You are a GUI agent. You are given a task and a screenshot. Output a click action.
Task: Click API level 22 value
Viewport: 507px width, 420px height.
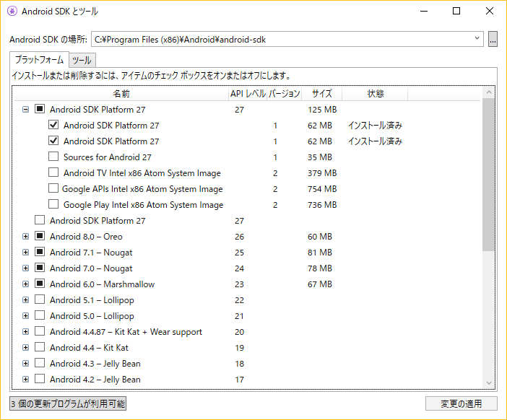coord(239,300)
